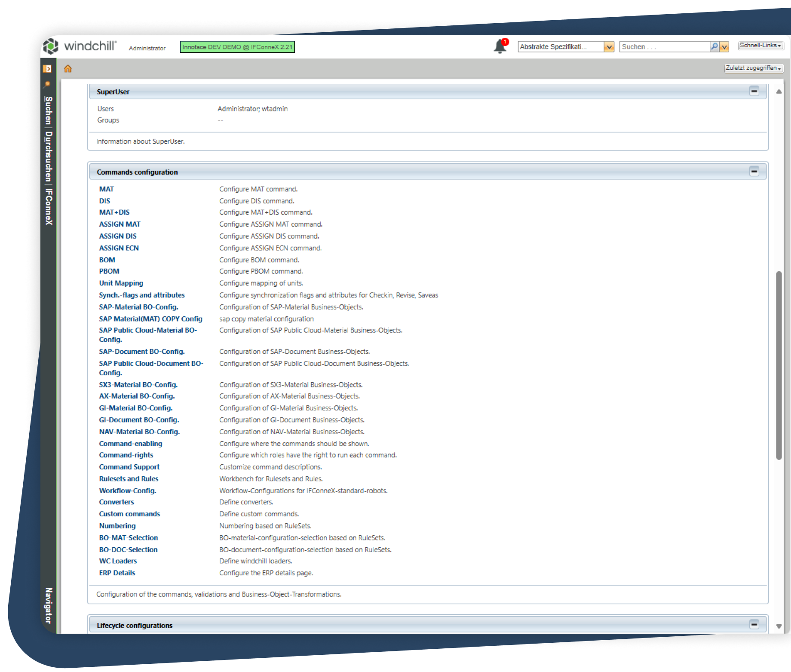
Task: Collapse the SuperUser panel
Action: [754, 91]
